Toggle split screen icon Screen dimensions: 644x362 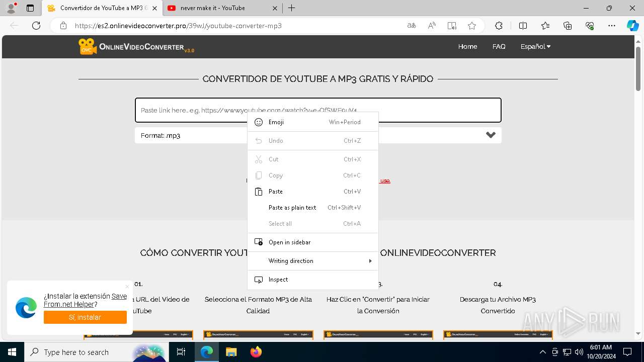coord(523,26)
